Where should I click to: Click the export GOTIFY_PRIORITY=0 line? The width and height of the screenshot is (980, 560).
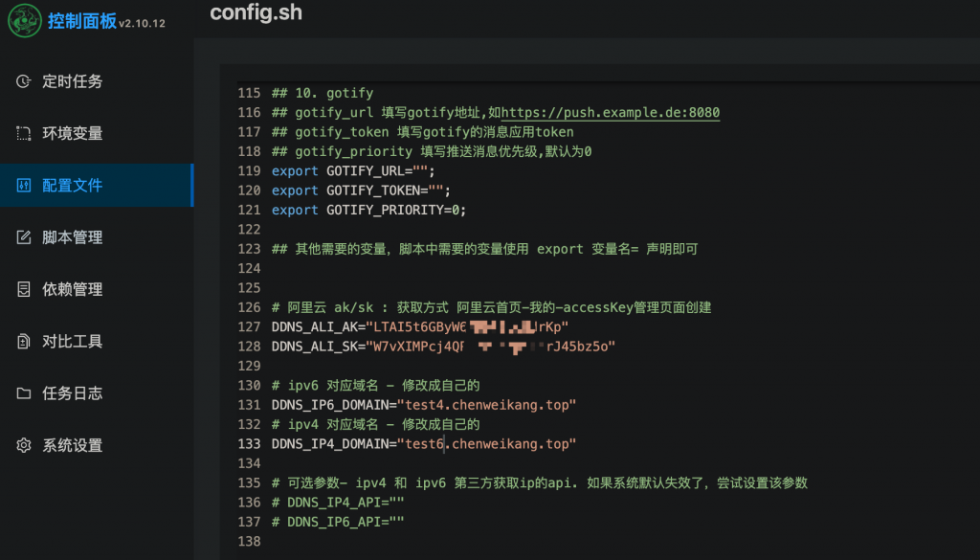368,210
